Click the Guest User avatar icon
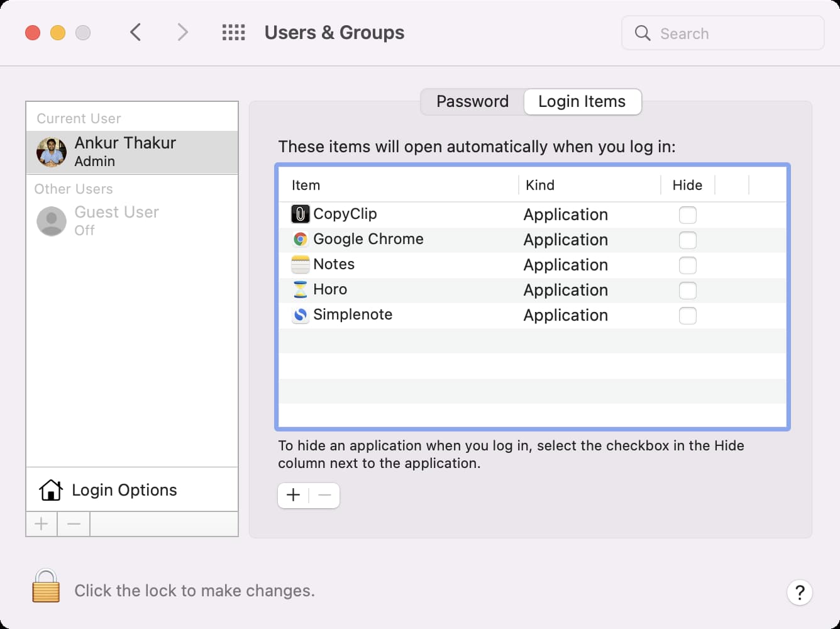Image resolution: width=840 pixels, height=629 pixels. coord(52,221)
